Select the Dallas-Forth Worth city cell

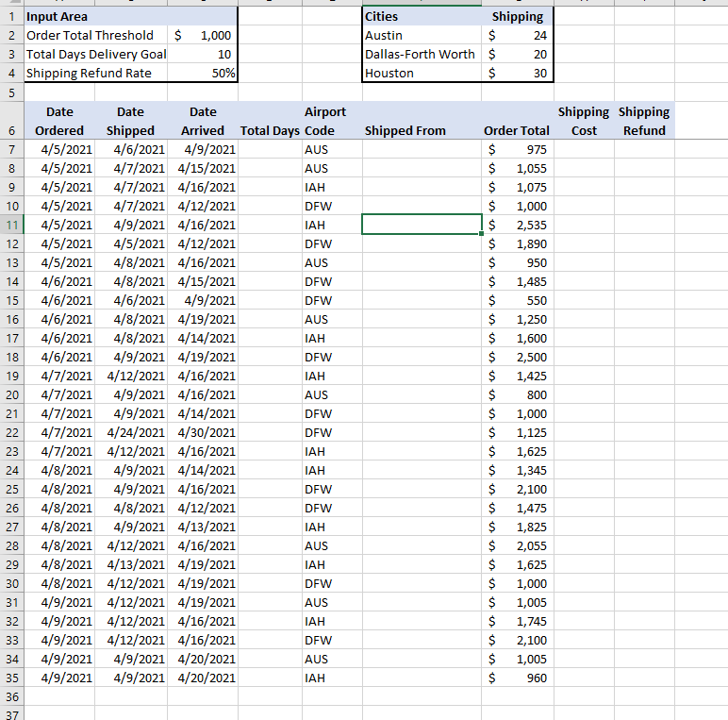(420, 54)
